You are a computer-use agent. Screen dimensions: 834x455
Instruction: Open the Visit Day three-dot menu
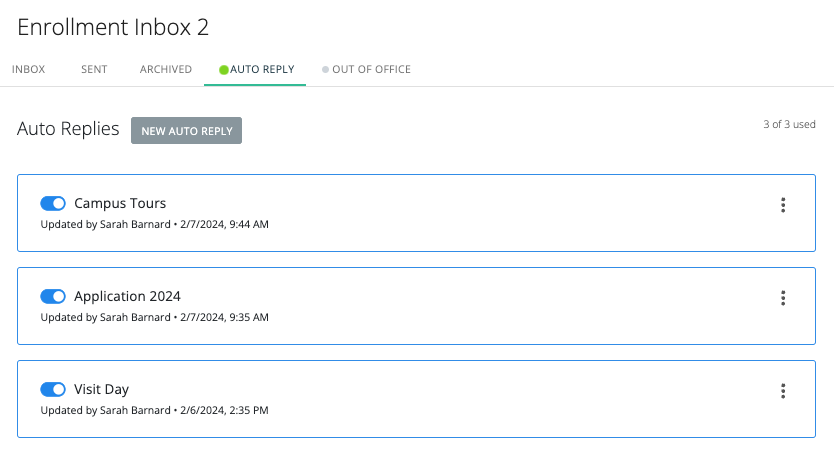click(x=783, y=391)
